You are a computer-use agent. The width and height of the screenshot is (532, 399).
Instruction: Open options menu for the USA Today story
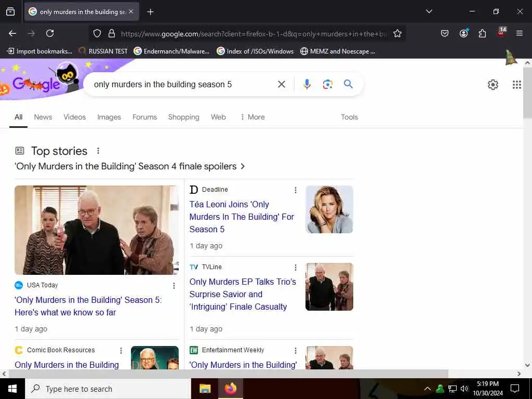(x=174, y=286)
